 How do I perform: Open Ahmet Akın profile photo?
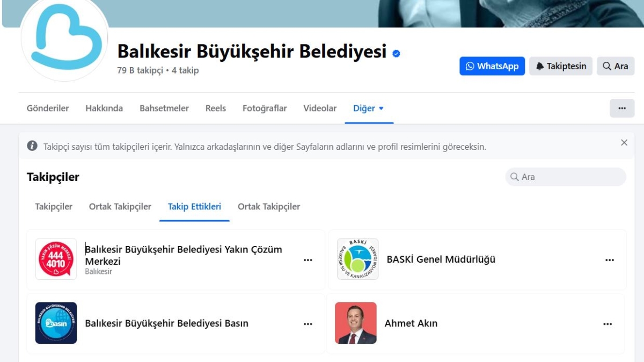click(x=355, y=323)
